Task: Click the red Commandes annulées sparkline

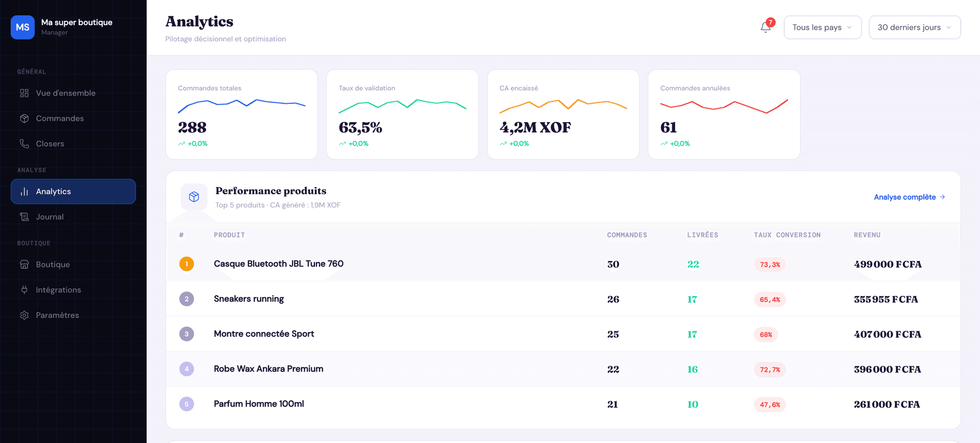Action: 724,106
